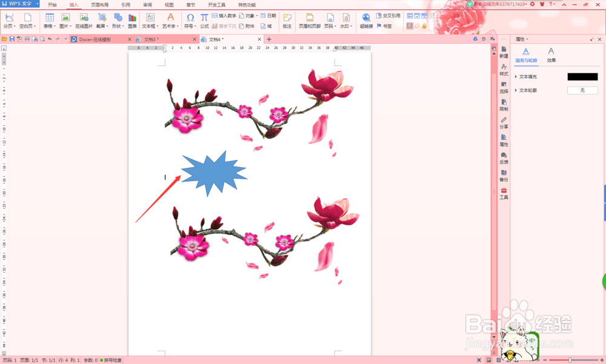This screenshot has width=606, height=364.
Task: Expand the 文本轮廓 section
Action: 516,90
